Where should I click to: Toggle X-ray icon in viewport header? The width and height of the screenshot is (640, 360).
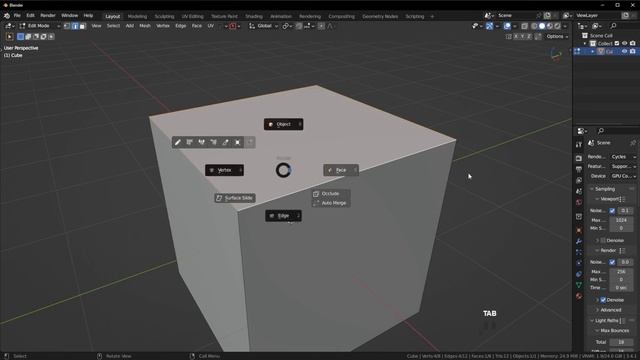tap(524, 26)
